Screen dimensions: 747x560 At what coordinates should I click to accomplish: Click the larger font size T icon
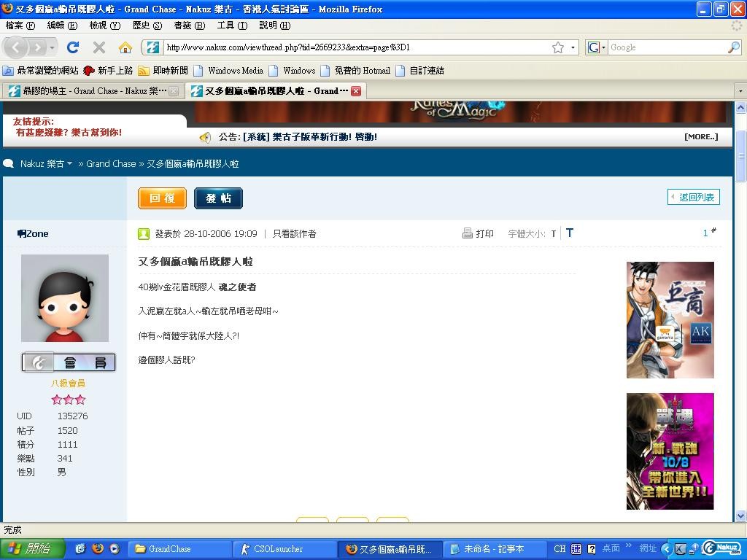(570, 233)
